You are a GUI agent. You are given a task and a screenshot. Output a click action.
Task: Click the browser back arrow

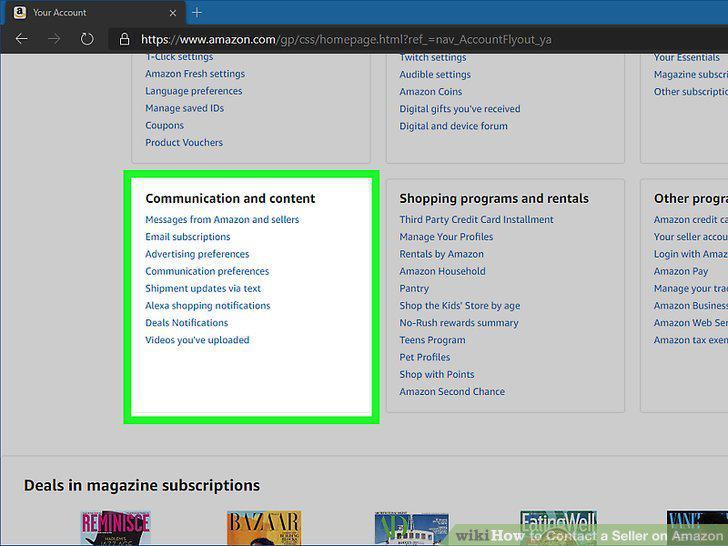click(x=22, y=39)
